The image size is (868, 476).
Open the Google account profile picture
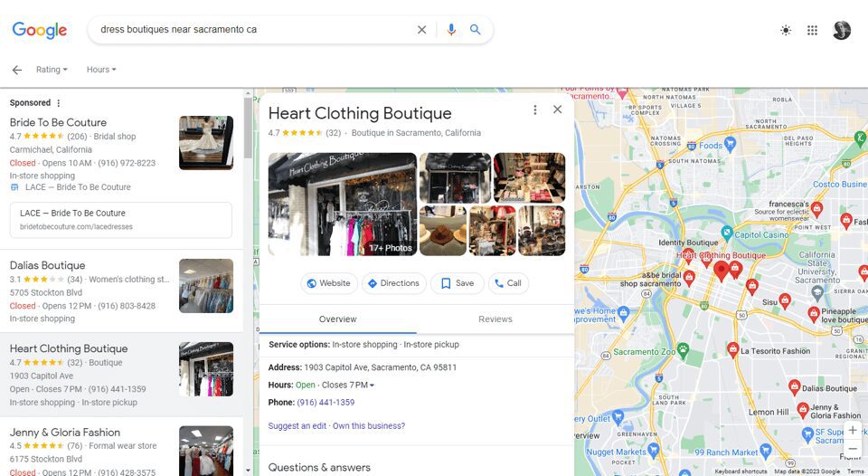point(842,30)
